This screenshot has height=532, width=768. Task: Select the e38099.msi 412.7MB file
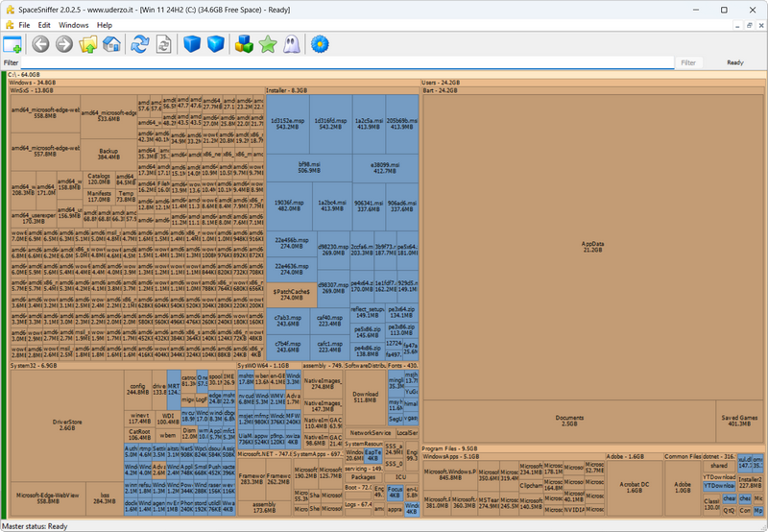pos(385,168)
